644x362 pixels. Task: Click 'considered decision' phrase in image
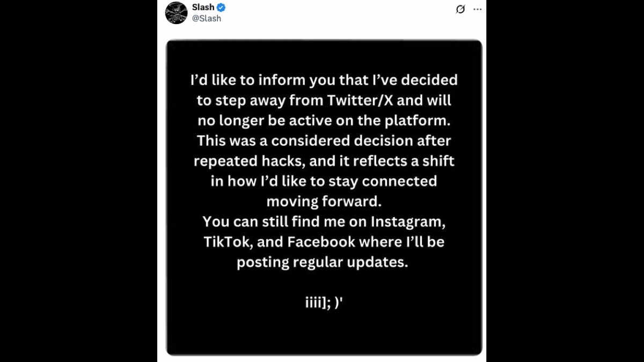[x=342, y=141]
